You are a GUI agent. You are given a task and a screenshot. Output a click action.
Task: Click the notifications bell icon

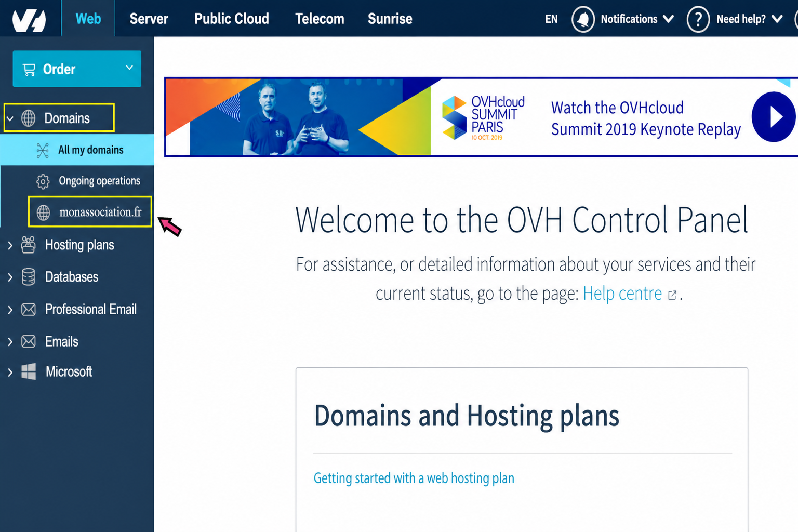(x=583, y=19)
